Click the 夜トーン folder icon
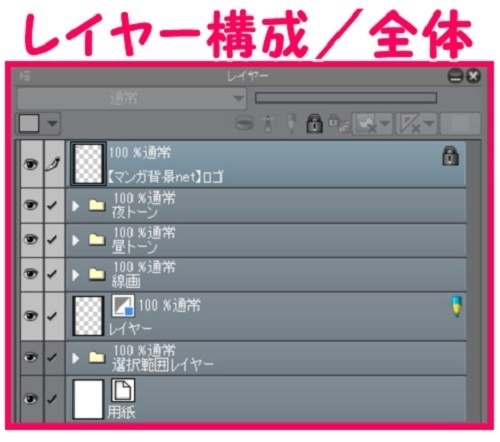500x442 pixels. click(x=97, y=205)
